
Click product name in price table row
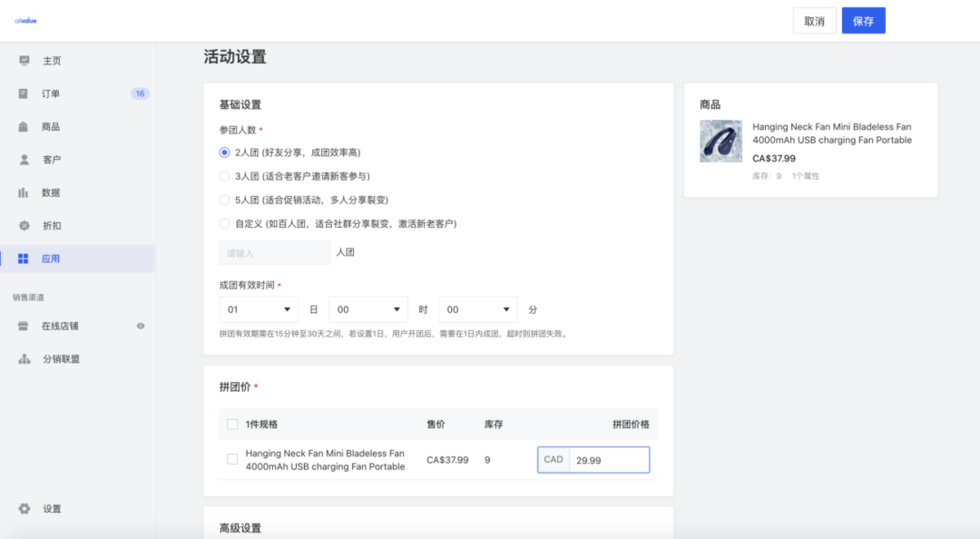[325, 460]
